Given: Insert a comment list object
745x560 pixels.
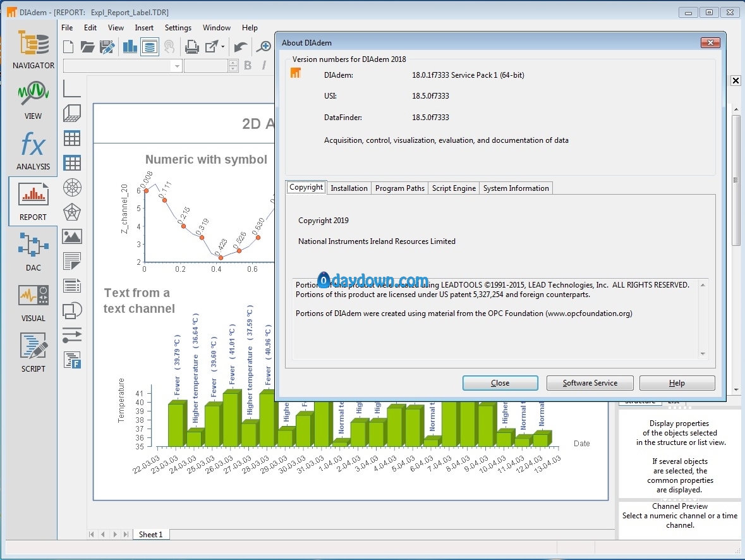Looking at the screenshot, I should 72,286.
